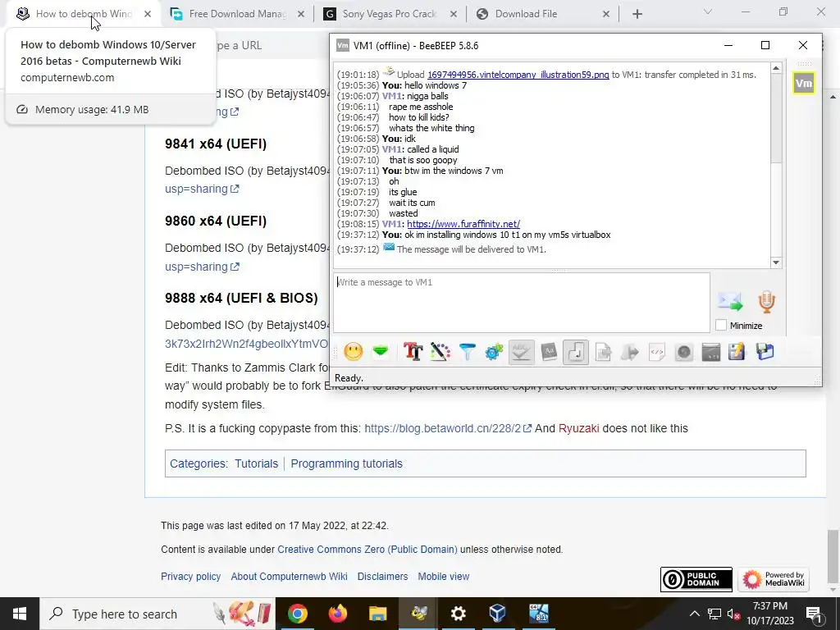Click the dark gray window toolbar icon
The image size is (840, 630).
pos(711,352)
